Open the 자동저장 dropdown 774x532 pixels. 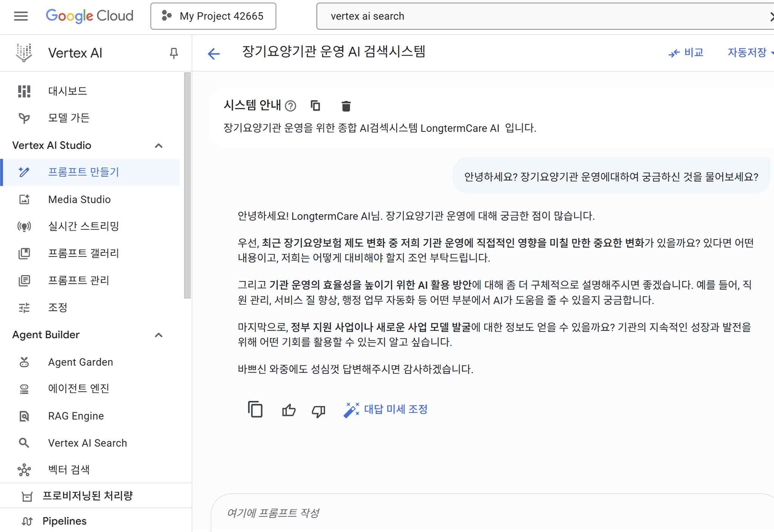click(x=749, y=53)
